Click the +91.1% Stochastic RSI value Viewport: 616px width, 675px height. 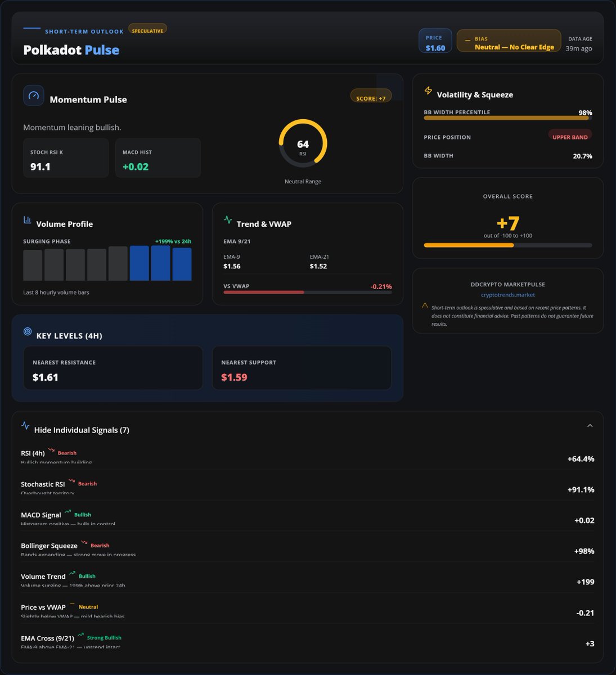coord(581,490)
